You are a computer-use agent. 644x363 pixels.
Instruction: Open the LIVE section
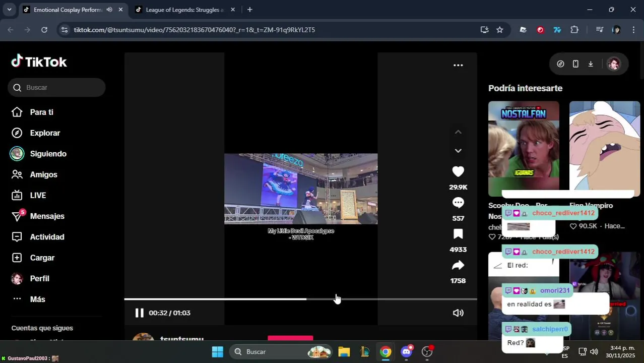(x=38, y=195)
